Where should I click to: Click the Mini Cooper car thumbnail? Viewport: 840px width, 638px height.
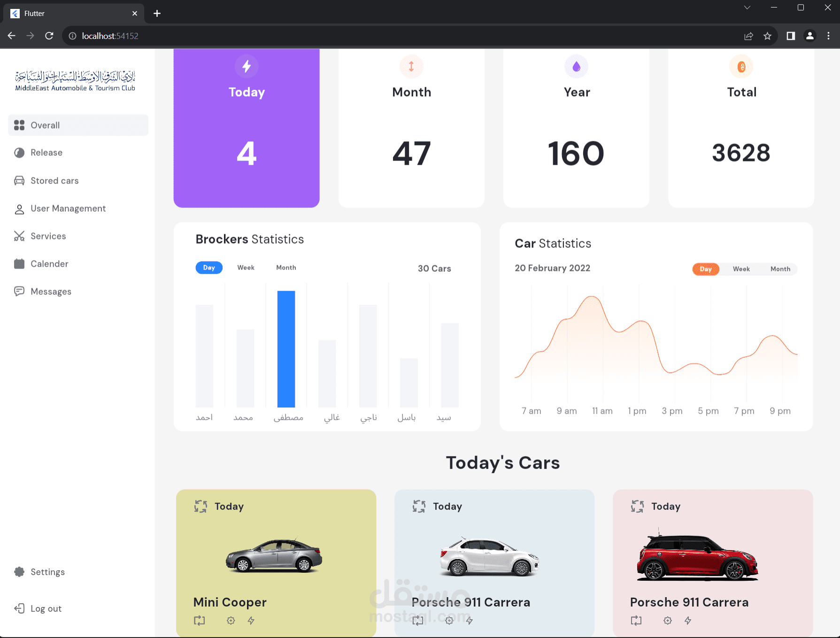click(274, 555)
